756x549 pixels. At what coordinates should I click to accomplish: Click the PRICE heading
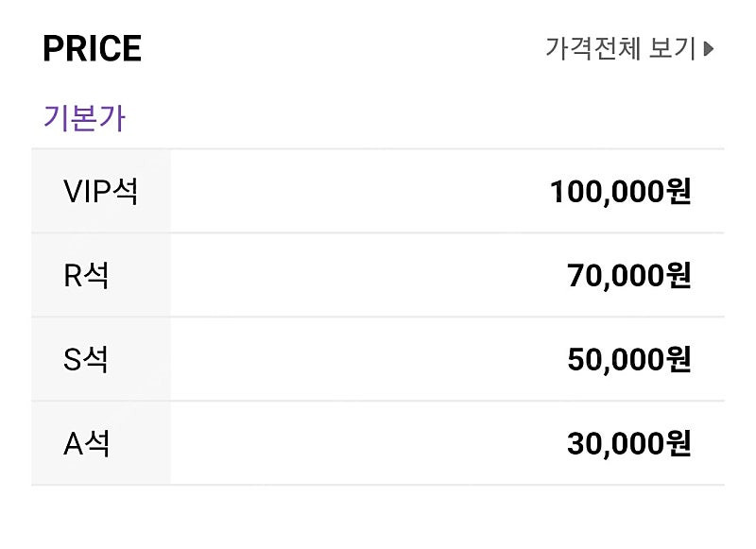click(x=91, y=46)
